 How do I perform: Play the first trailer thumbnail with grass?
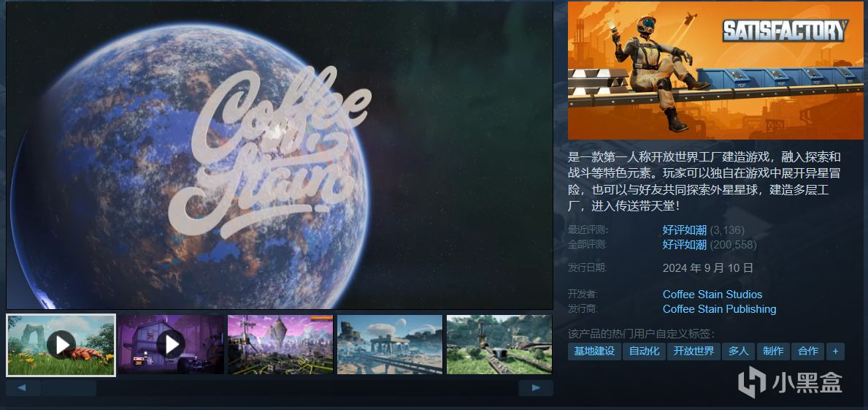coord(61,345)
